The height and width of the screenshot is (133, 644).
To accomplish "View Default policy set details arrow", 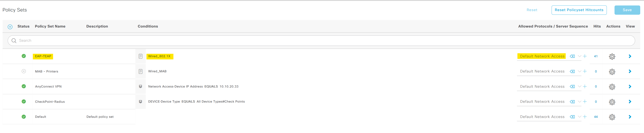I will (630, 117).
